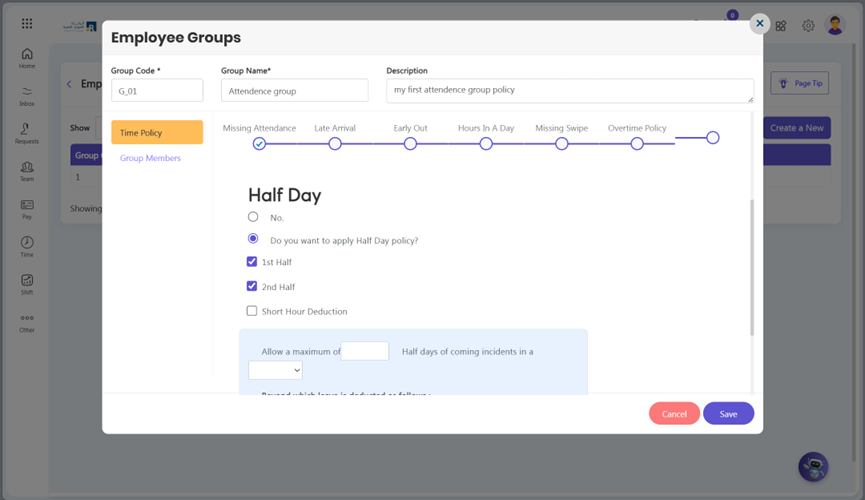Open the Pay module icon

pos(27,209)
